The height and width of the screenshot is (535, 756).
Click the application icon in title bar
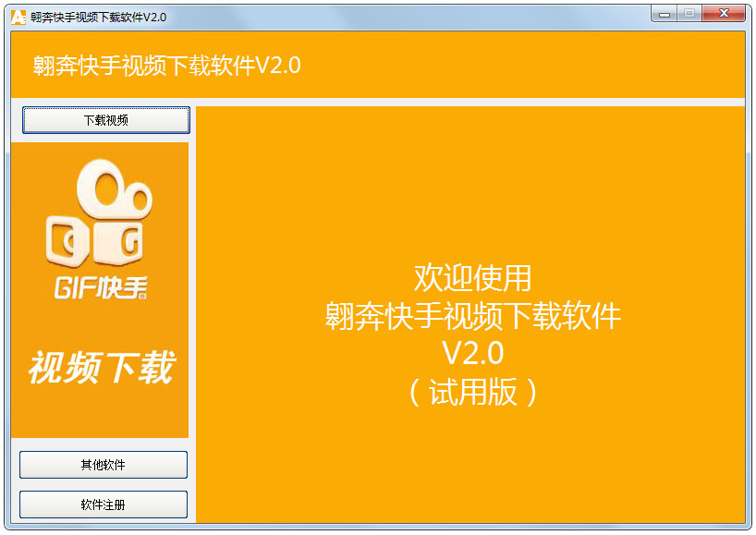(x=18, y=18)
